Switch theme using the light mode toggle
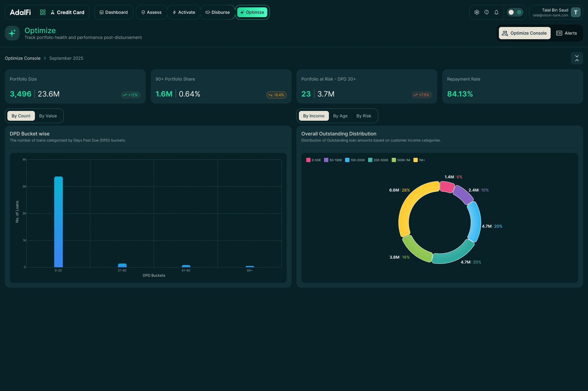 [518, 12]
